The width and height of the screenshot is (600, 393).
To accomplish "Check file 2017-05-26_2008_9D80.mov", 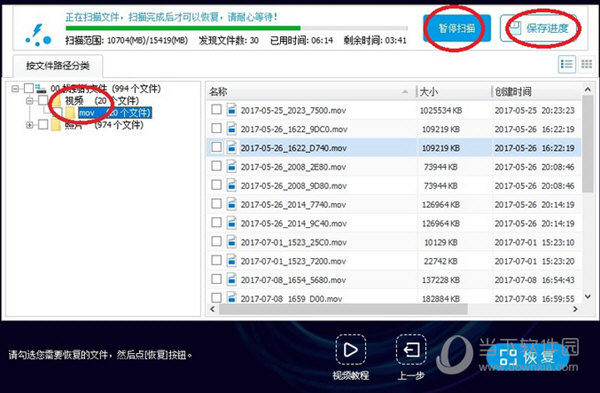I will (216, 185).
